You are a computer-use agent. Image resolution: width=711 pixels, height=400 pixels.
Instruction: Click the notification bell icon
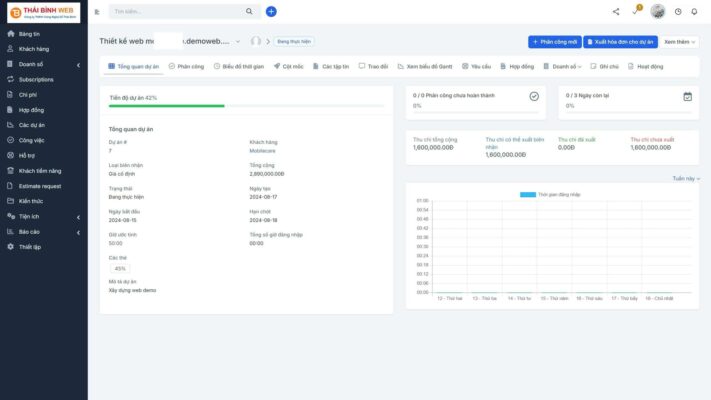[694, 12]
